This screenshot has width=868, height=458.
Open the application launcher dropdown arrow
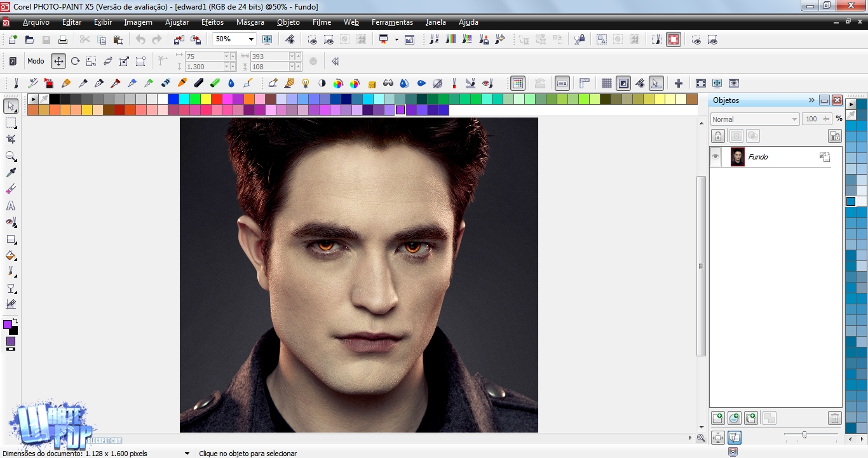tap(397, 39)
